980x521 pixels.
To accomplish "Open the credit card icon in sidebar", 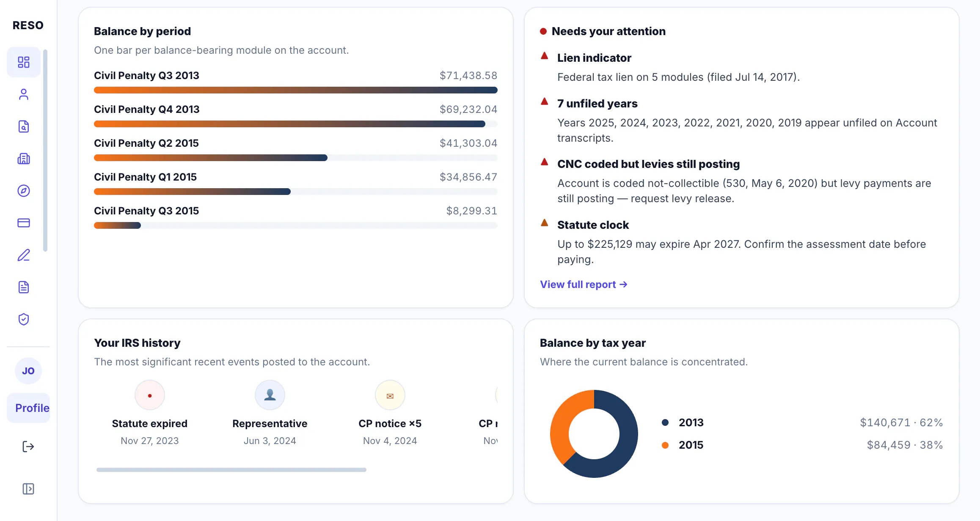I will pyautogui.click(x=24, y=223).
